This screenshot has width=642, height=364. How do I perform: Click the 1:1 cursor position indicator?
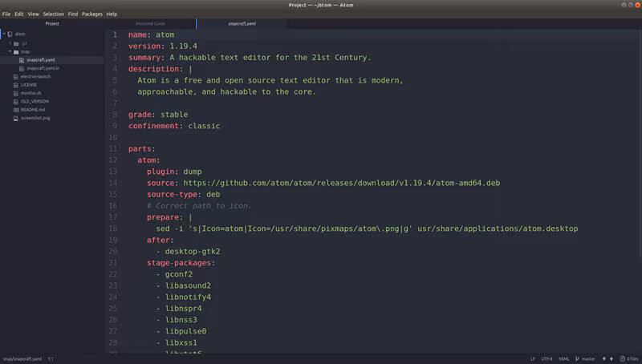51,359
